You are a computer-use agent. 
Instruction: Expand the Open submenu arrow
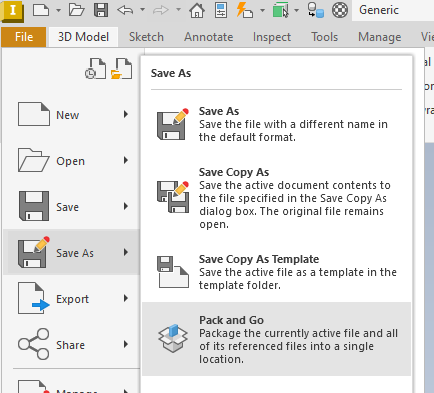pos(126,161)
